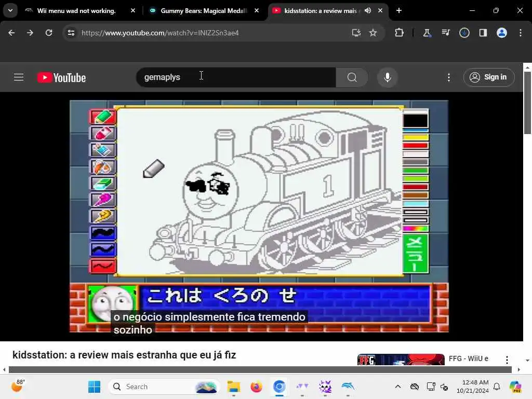Select the red spray can tool in game
Viewport: 532px width, 399px height.
coord(103,134)
